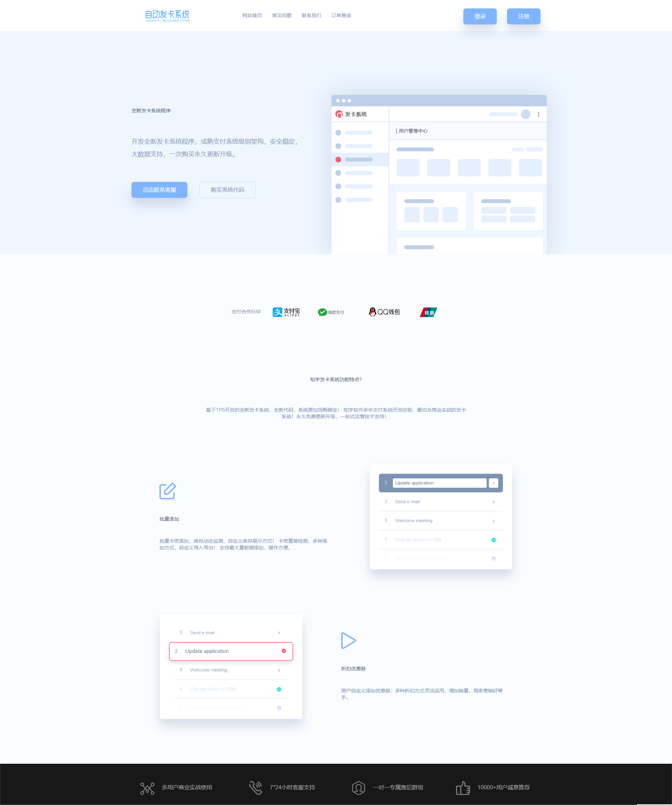
Task: Click the 点击联系客服 contact button
Action: (x=159, y=189)
